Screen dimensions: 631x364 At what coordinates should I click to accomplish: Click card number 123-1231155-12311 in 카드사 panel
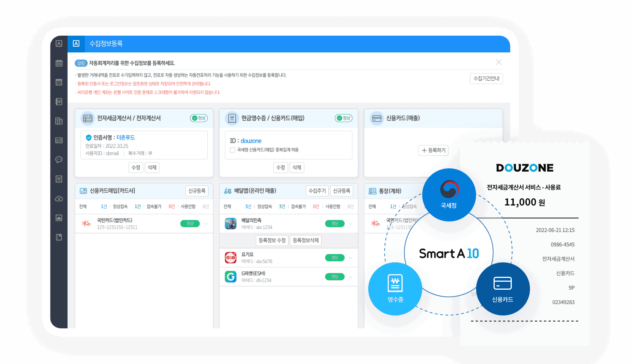click(117, 227)
